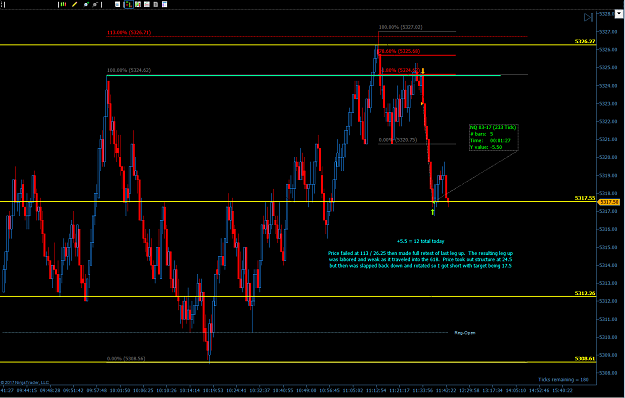Click the cyan trade commentary text note

click(x=421, y=259)
